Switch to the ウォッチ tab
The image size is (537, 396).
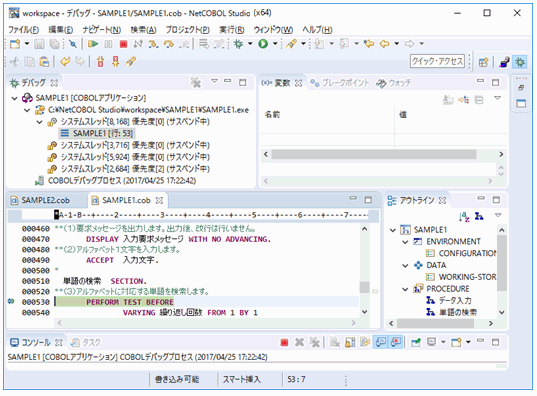[x=394, y=83]
